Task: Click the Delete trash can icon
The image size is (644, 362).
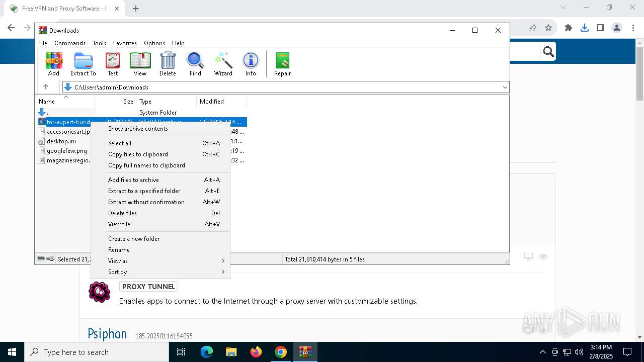Action: (168, 64)
